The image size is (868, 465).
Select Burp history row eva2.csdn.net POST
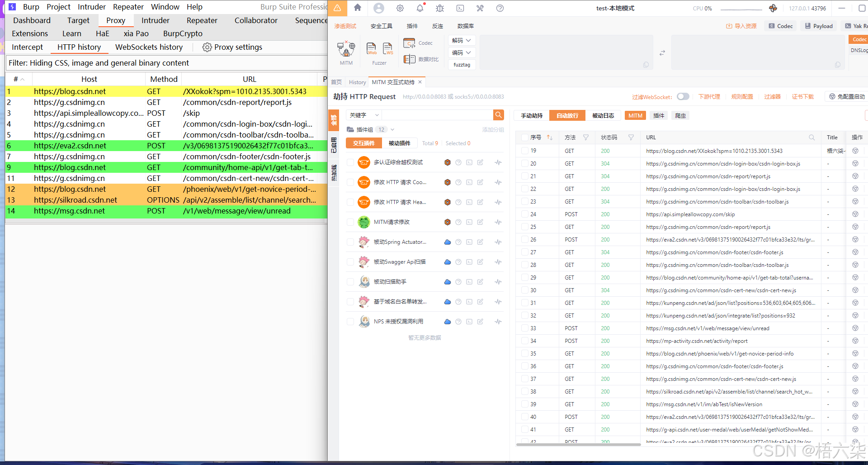[x=166, y=146]
